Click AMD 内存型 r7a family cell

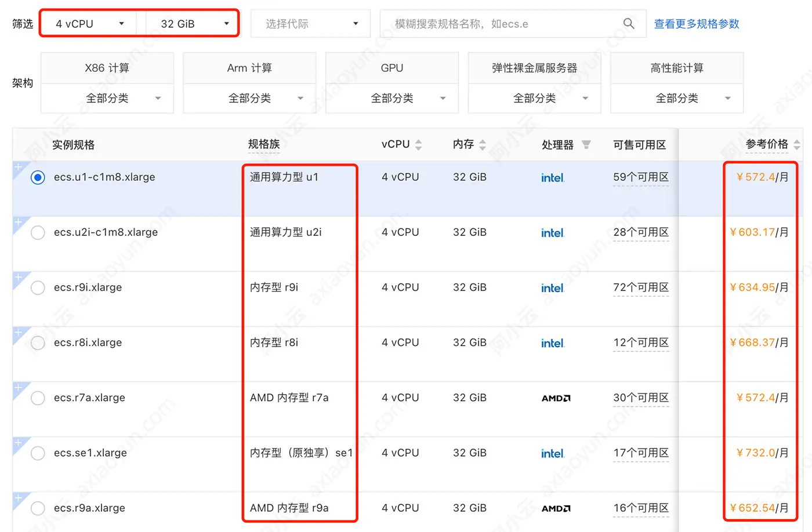[289, 398]
